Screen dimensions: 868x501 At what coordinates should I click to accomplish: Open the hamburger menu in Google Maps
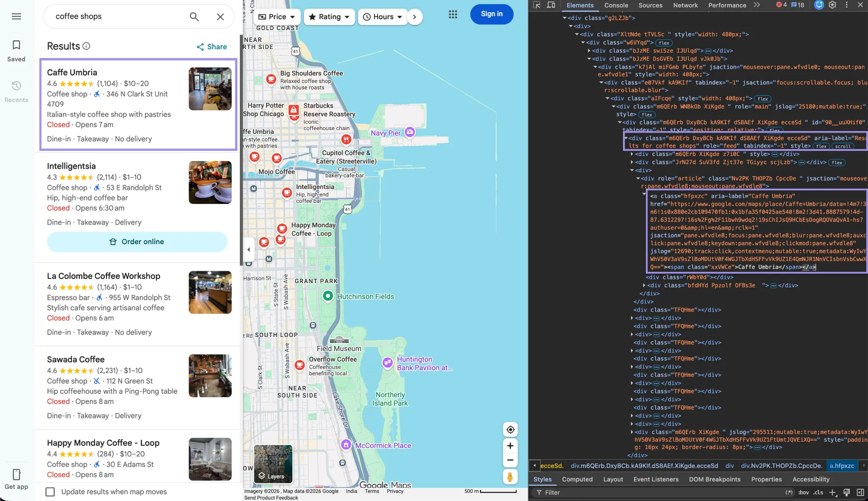pos(16,16)
